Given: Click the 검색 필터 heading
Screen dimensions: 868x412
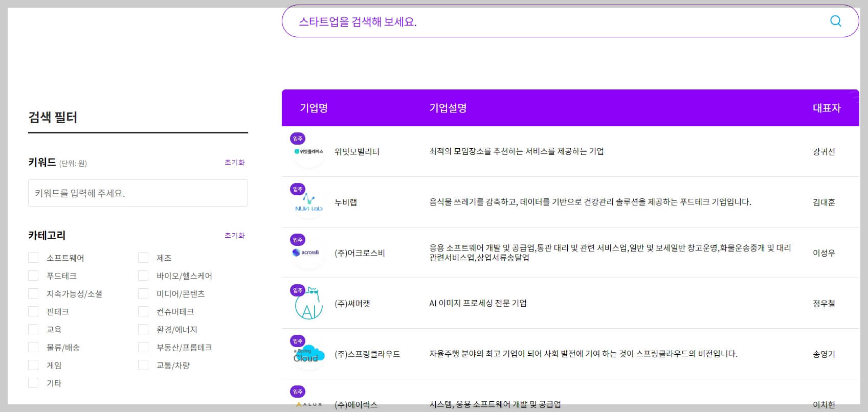Looking at the screenshot, I should (x=53, y=118).
